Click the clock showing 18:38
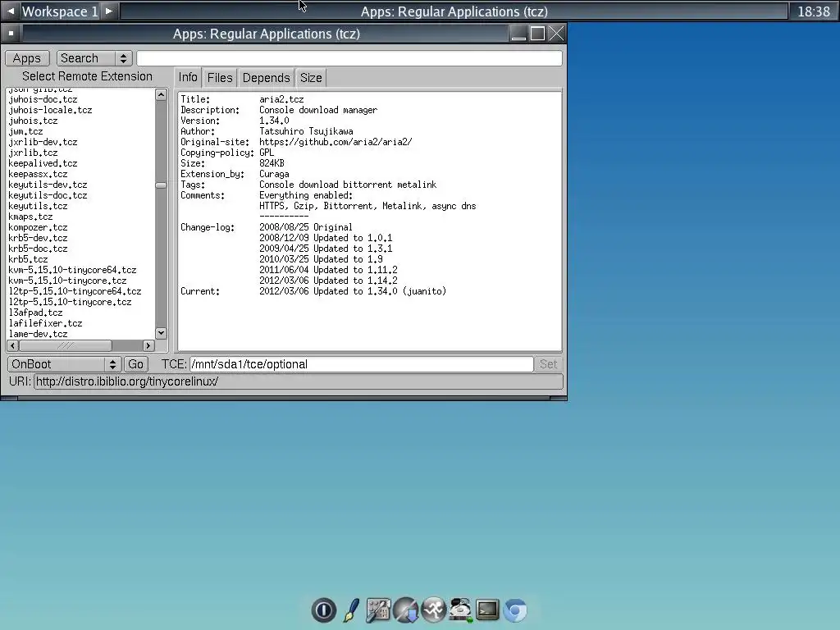The height and width of the screenshot is (630, 840). pos(814,11)
